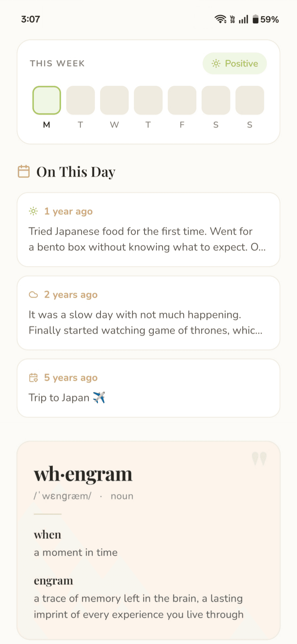The height and width of the screenshot is (644, 297).
Task: Choose the Tuesday day label T
Action: tap(80, 125)
